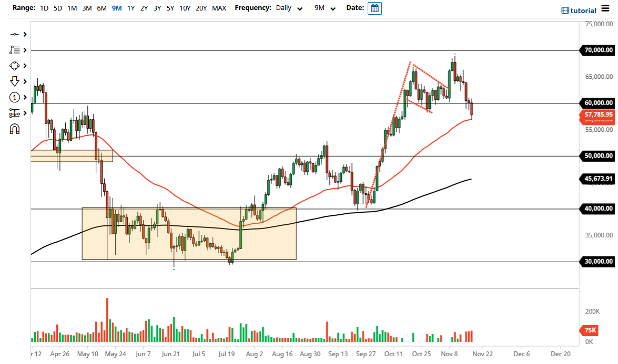Switch to the MAX range
Screen dimensions: 618x364
tap(219, 8)
